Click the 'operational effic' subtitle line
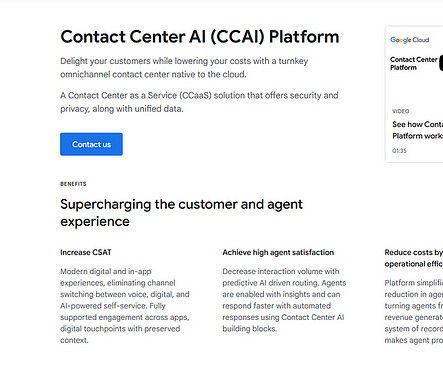The image size is (443, 370). [414, 264]
